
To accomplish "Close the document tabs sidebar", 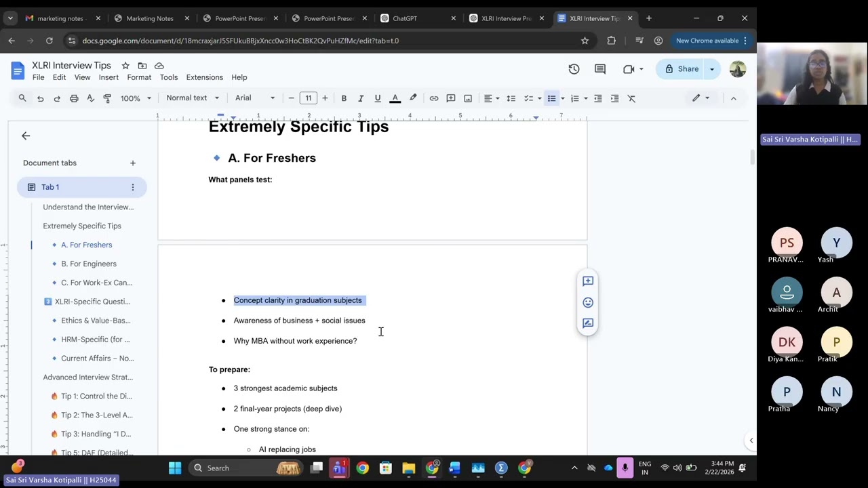I will [26, 136].
